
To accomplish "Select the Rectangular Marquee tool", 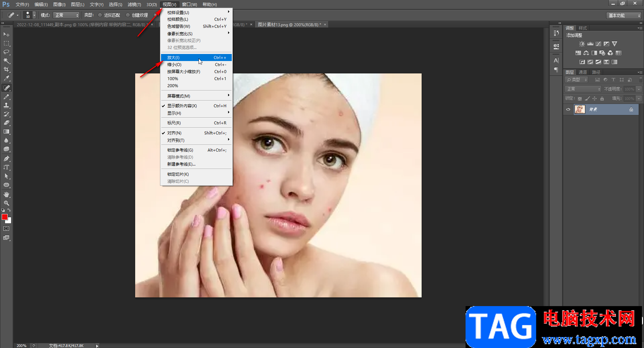I will [x=6, y=43].
